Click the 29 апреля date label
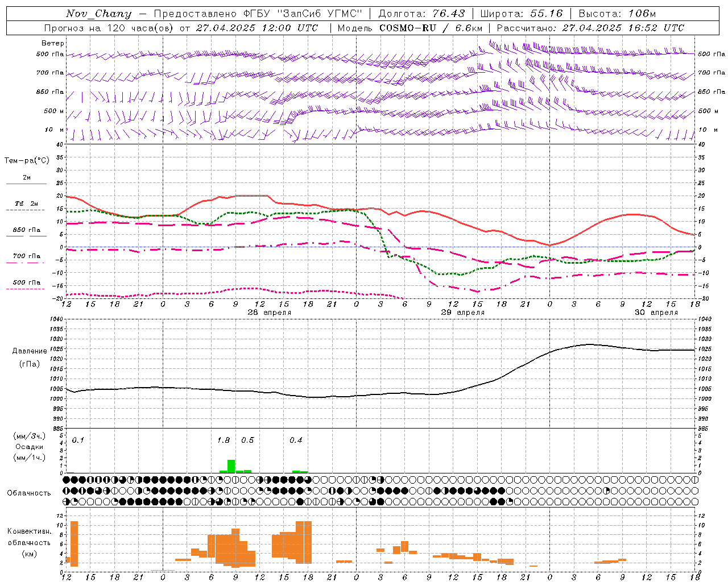Image resolution: width=728 pixels, height=582 pixels. [x=463, y=313]
